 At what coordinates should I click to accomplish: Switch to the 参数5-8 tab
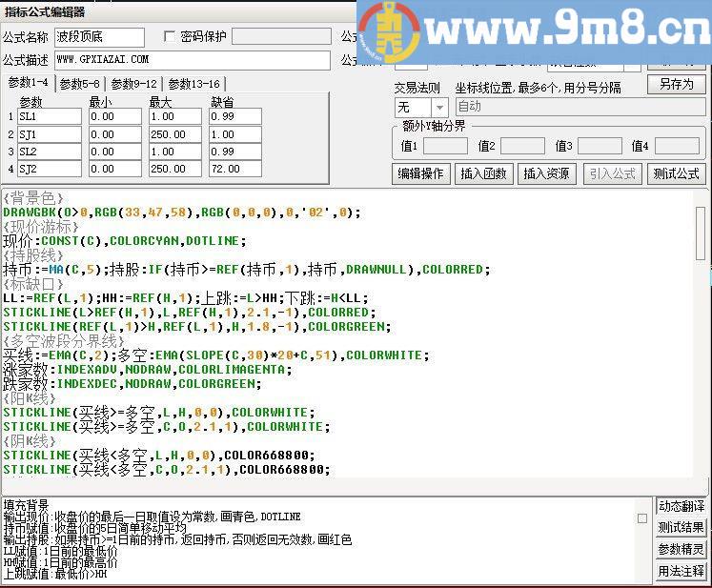(x=79, y=84)
